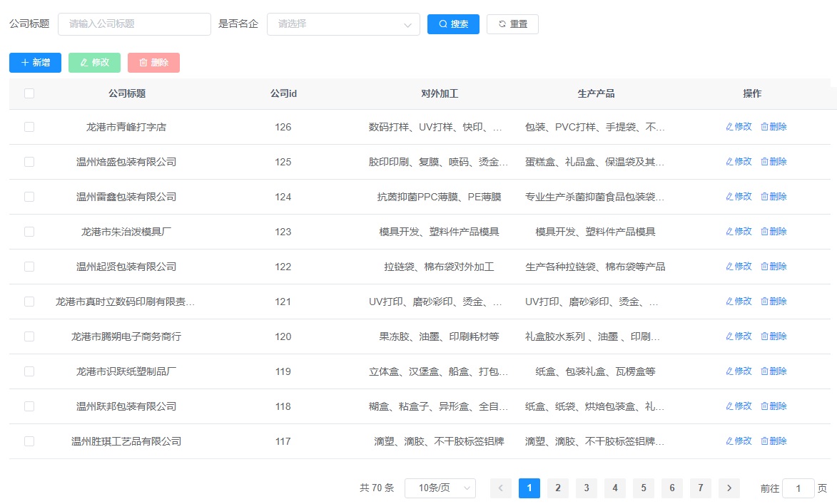Click the red 删除 toolbar button
Screen dimensions: 837x504
point(153,63)
